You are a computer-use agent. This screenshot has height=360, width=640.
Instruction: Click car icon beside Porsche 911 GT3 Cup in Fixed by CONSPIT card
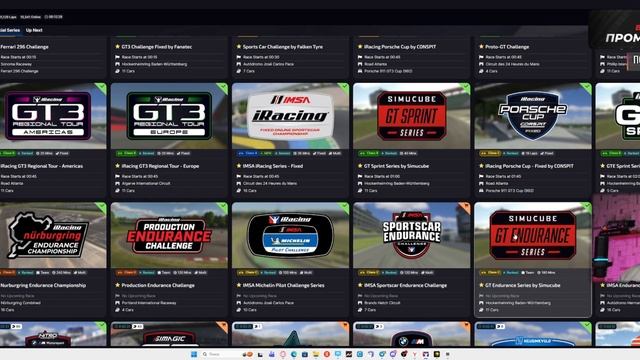pos(481,191)
